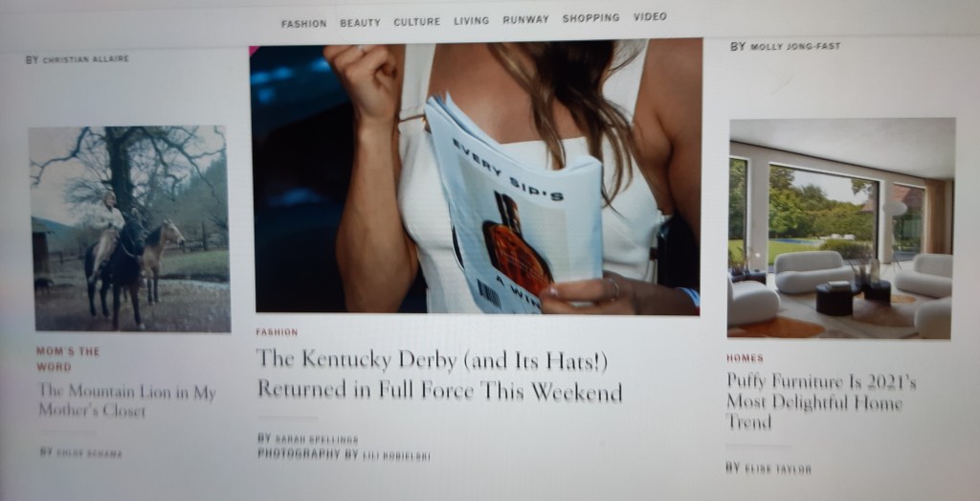Click the Mom's the Word category label
The image size is (980, 501).
coord(68,359)
